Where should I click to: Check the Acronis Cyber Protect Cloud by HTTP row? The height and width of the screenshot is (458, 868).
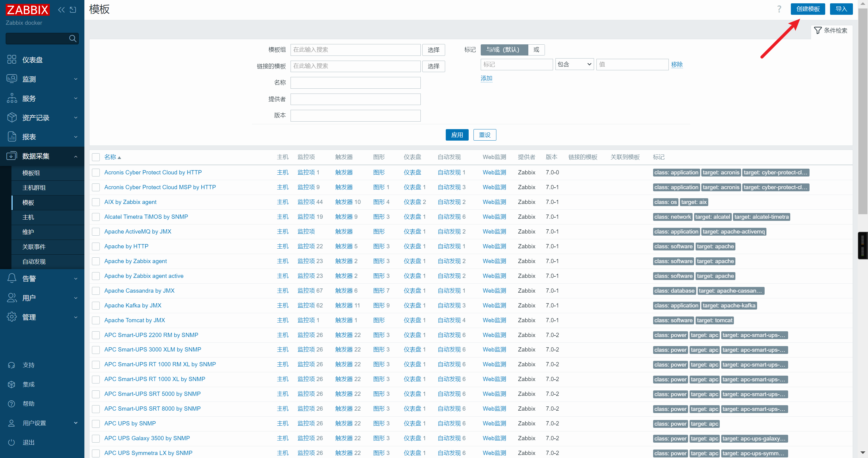click(x=96, y=173)
